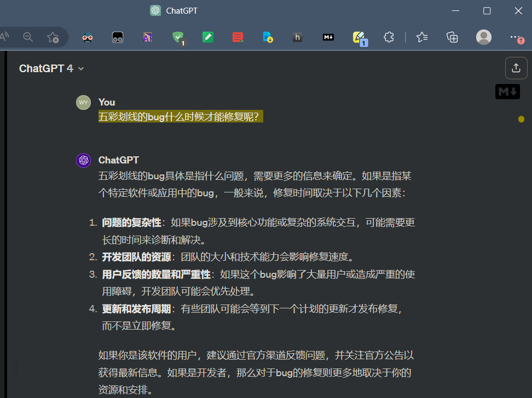Open the black square goggles extension
The image size is (532, 398).
pos(117,37)
